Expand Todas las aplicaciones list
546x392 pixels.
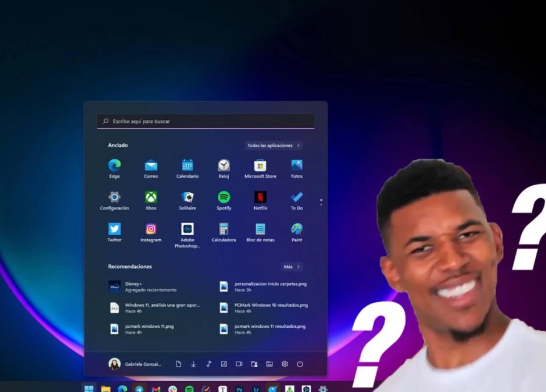[x=274, y=145]
